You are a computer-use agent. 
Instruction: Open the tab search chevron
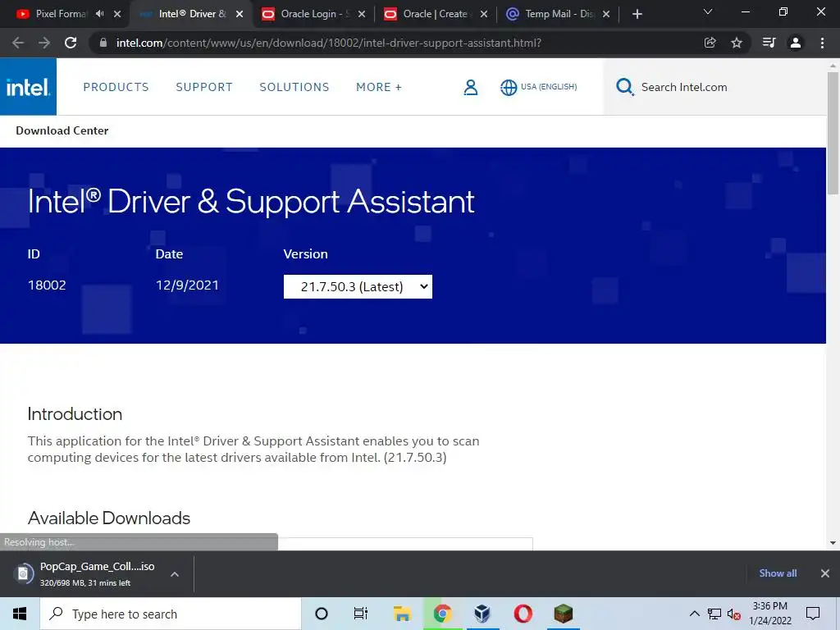click(708, 11)
